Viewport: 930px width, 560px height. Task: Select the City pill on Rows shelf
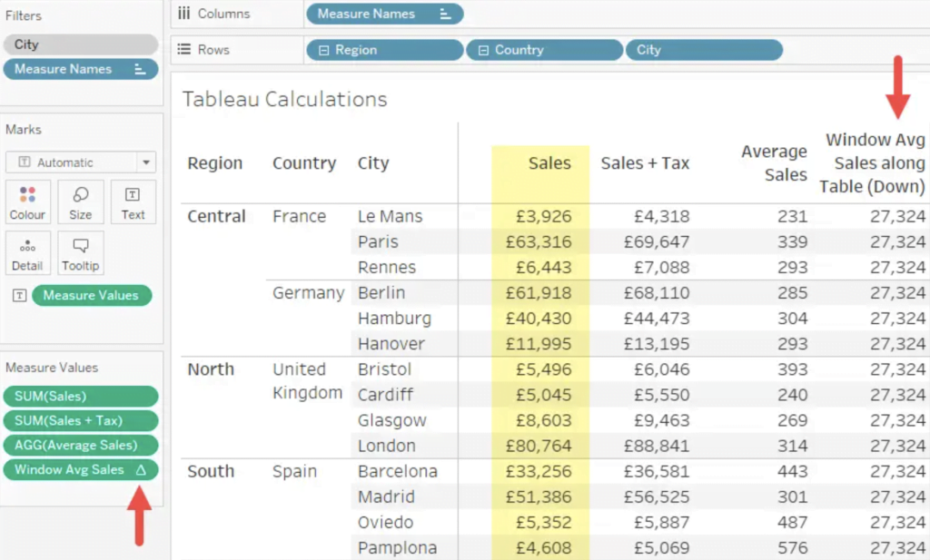coord(704,50)
